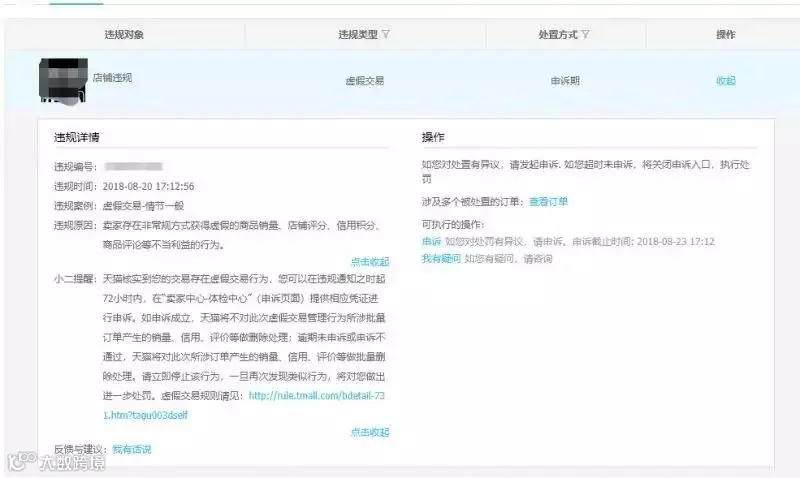800x478 pixels.
Task: Click the 六数跨境 watermark logo
Action: [x=56, y=462]
